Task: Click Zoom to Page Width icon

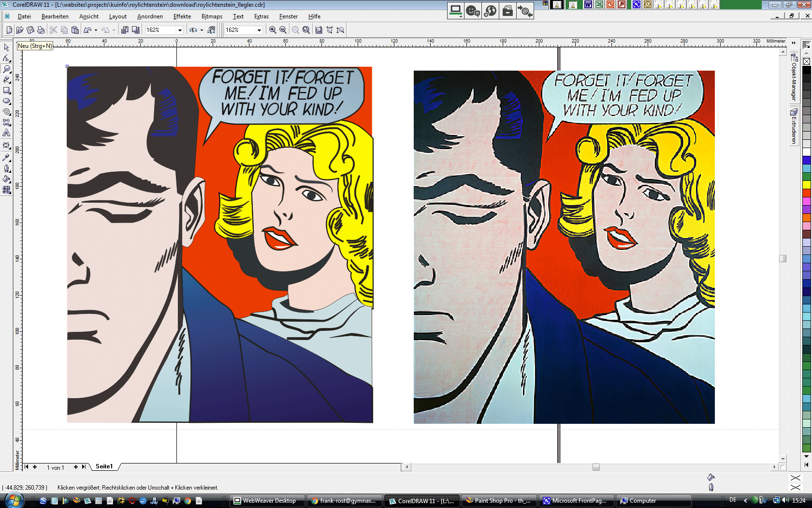Action: [330, 30]
